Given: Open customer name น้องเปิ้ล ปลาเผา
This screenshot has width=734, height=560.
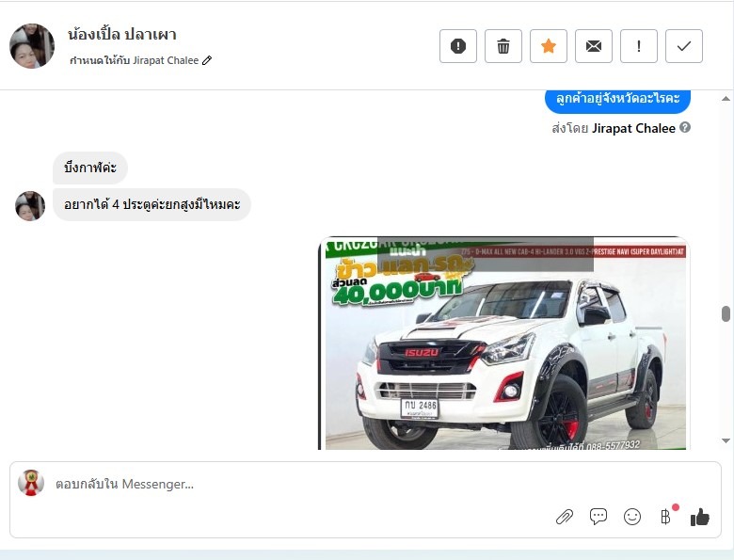Looking at the screenshot, I should click(x=121, y=34).
